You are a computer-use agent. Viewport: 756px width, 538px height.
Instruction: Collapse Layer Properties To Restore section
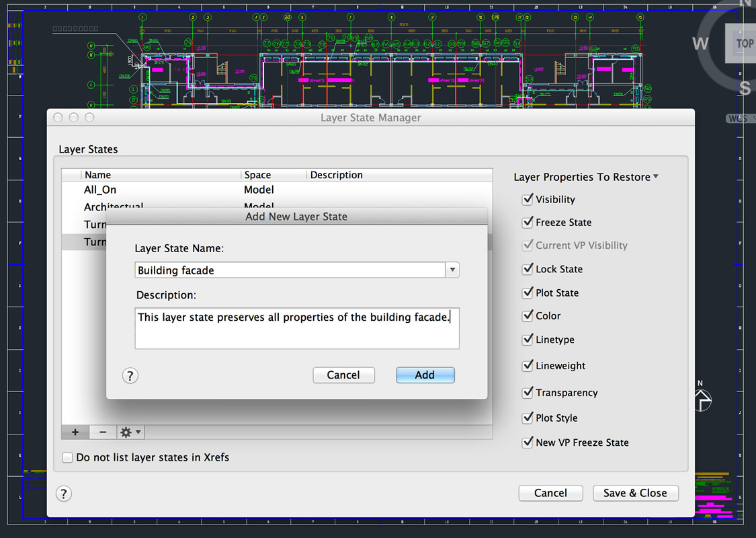[655, 177]
